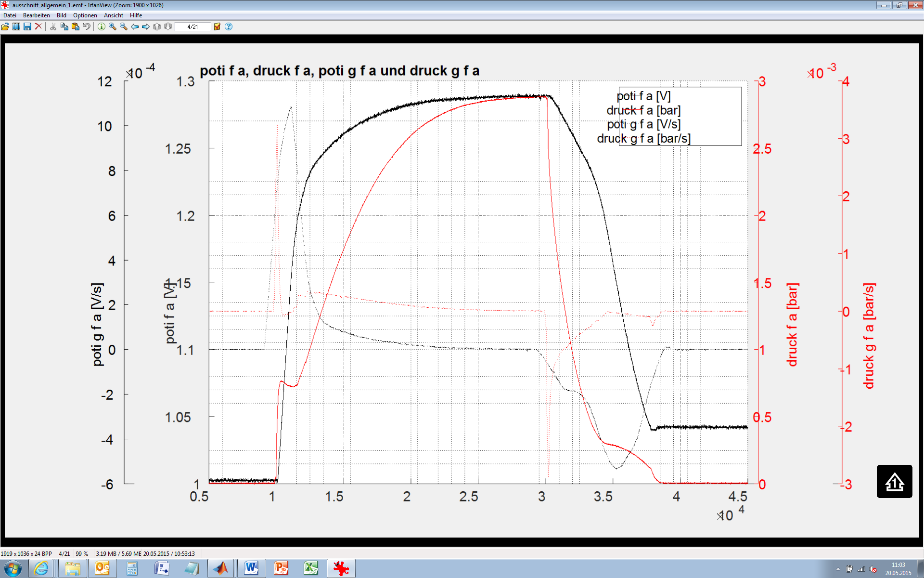Click the Save floppy disk icon

point(27,26)
